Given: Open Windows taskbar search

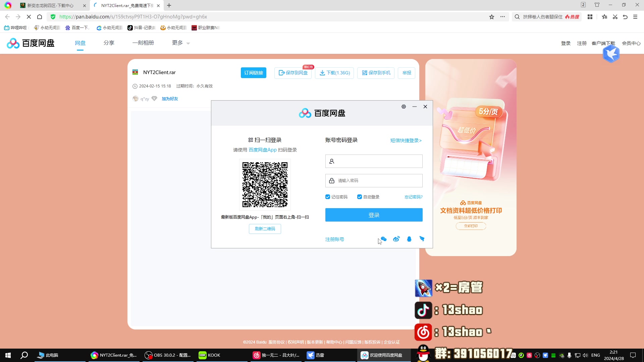Looking at the screenshot, I should 24,355.
